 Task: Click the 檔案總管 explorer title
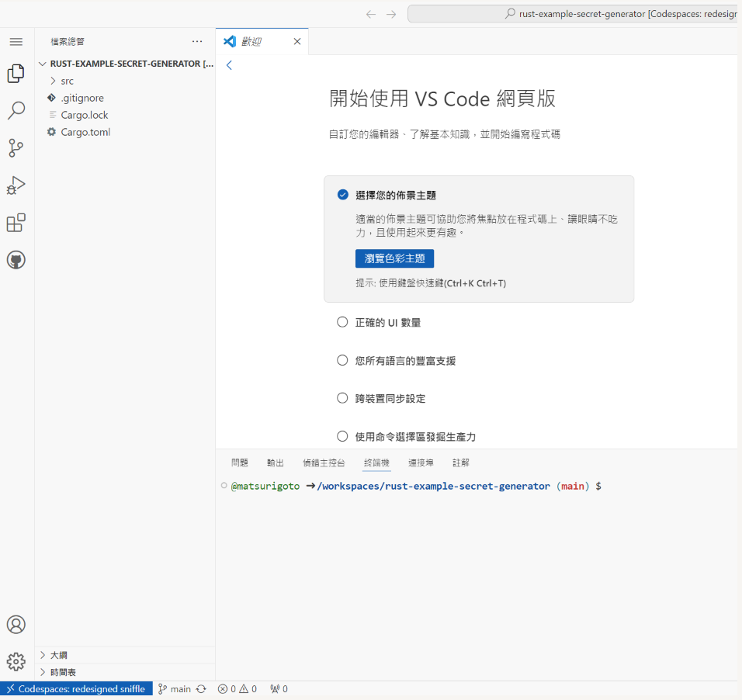[x=68, y=42]
